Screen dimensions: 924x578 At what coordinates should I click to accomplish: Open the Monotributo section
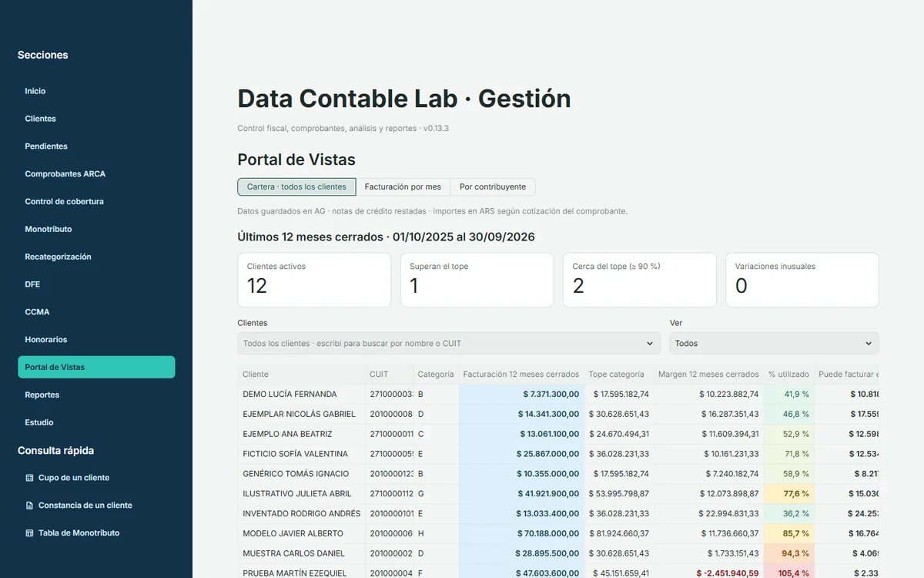tap(96, 229)
